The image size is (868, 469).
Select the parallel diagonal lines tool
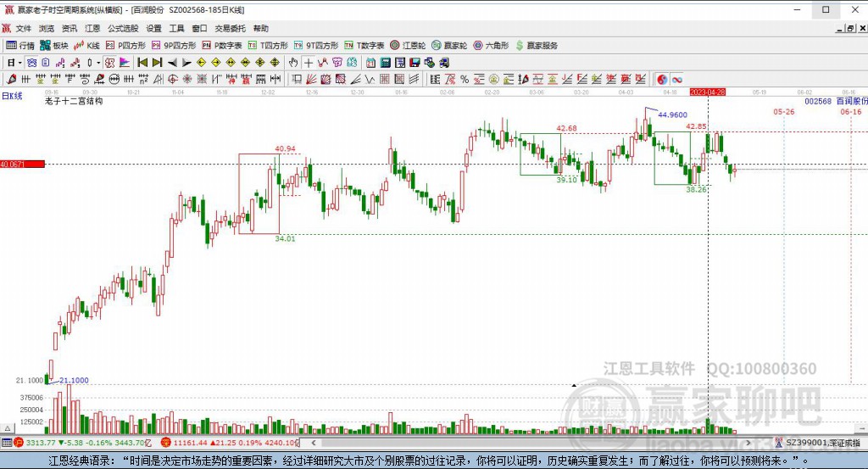[414, 79]
